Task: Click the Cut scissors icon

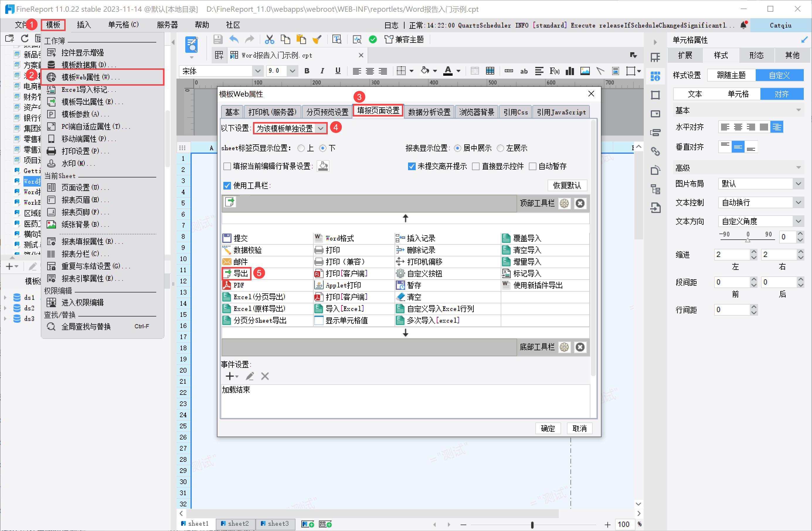Action: tap(269, 40)
